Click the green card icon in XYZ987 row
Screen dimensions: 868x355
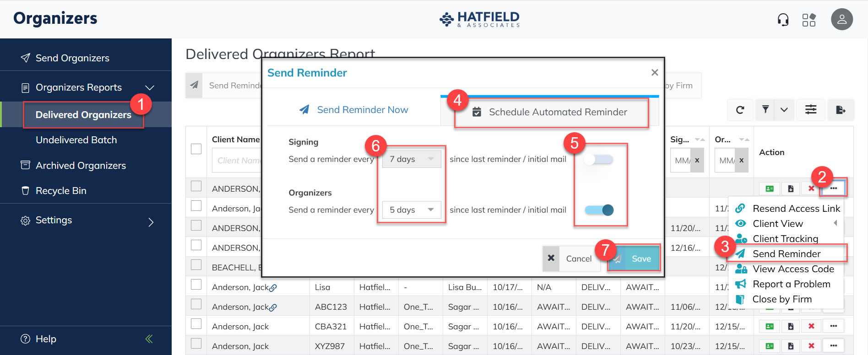(770, 346)
